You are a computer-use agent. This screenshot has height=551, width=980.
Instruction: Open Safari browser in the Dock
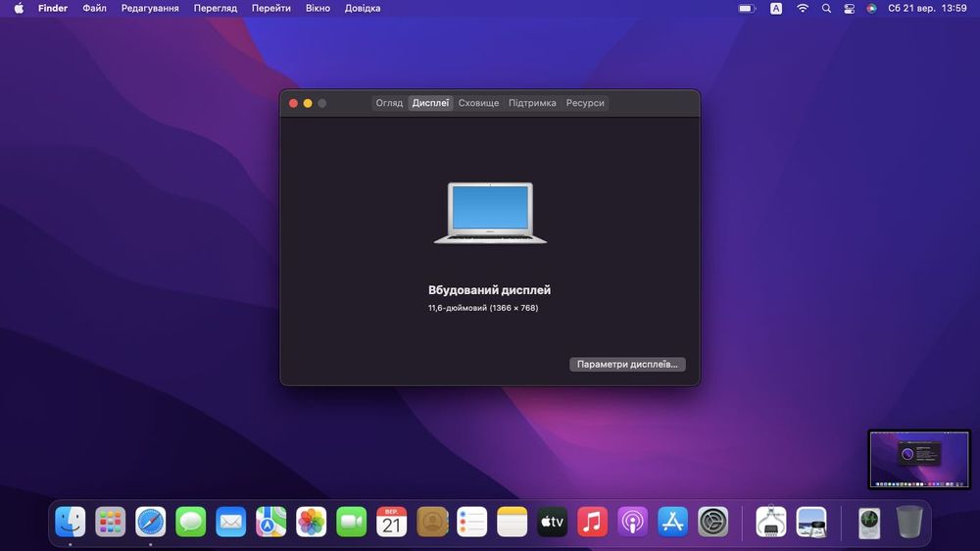[x=151, y=522]
